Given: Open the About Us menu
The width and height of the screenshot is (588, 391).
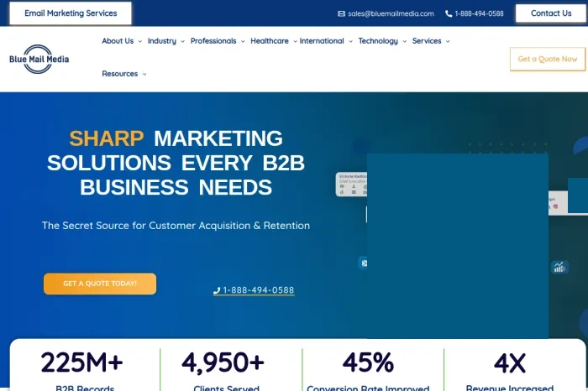Looking at the screenshot, I should tap(118, 41).
